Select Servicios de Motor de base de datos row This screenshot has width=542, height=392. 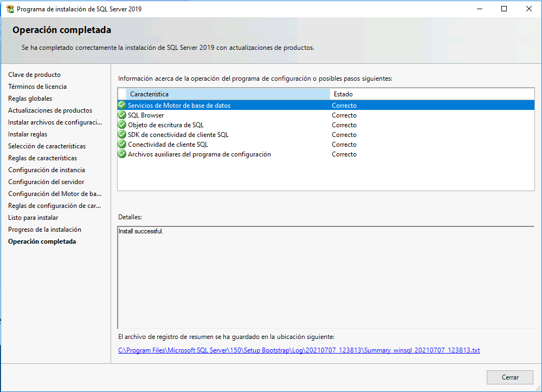tap(326, 106)
